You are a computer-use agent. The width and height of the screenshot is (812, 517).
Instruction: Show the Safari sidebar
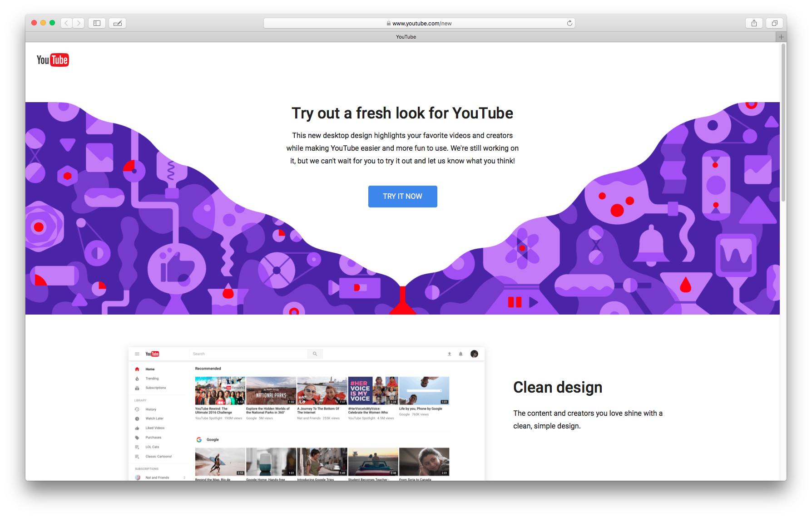97,23
